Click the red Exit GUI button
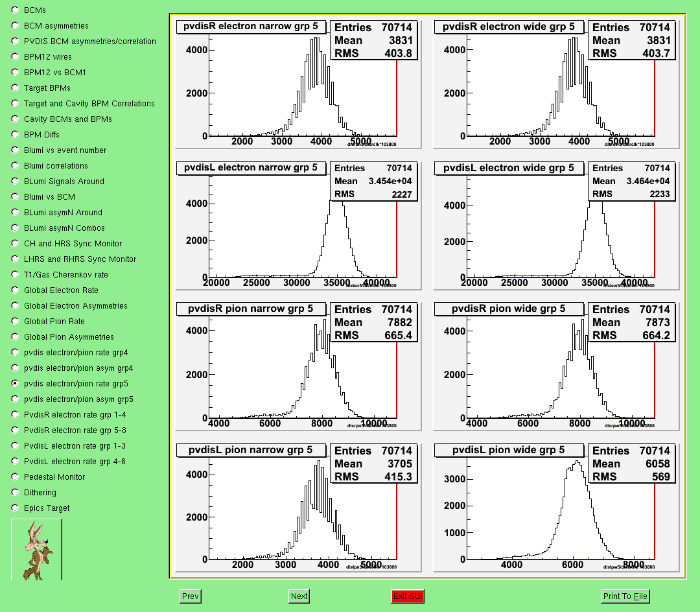Screen dimensions: 700x612 click(x=408, y=596)
